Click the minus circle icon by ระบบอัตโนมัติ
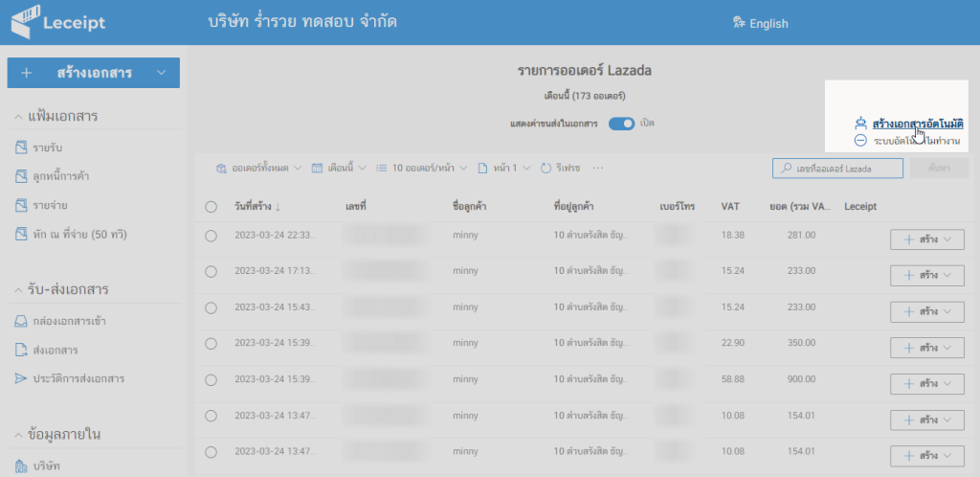The width and height of the screenshot is (980, 477). click(860, 141)
